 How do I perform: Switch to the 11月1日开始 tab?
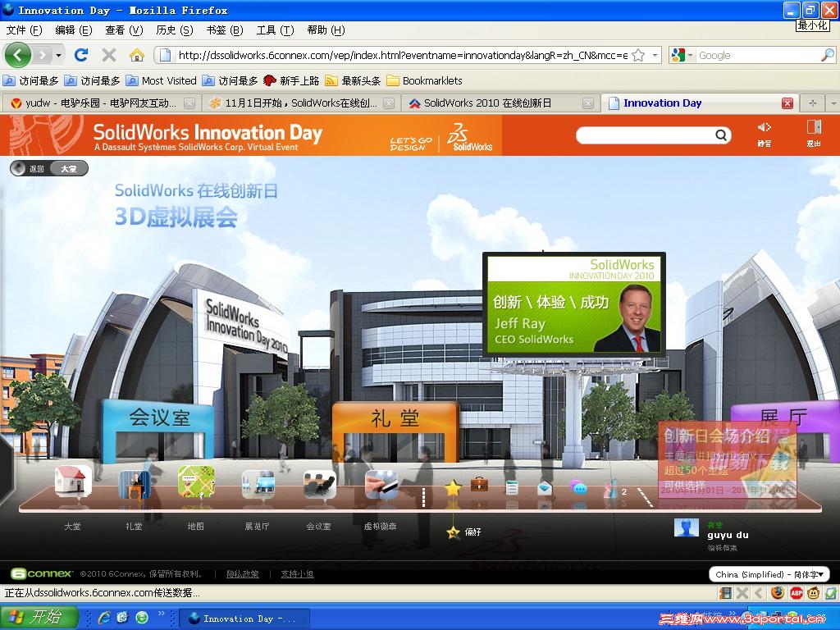[x=301, y=103]
